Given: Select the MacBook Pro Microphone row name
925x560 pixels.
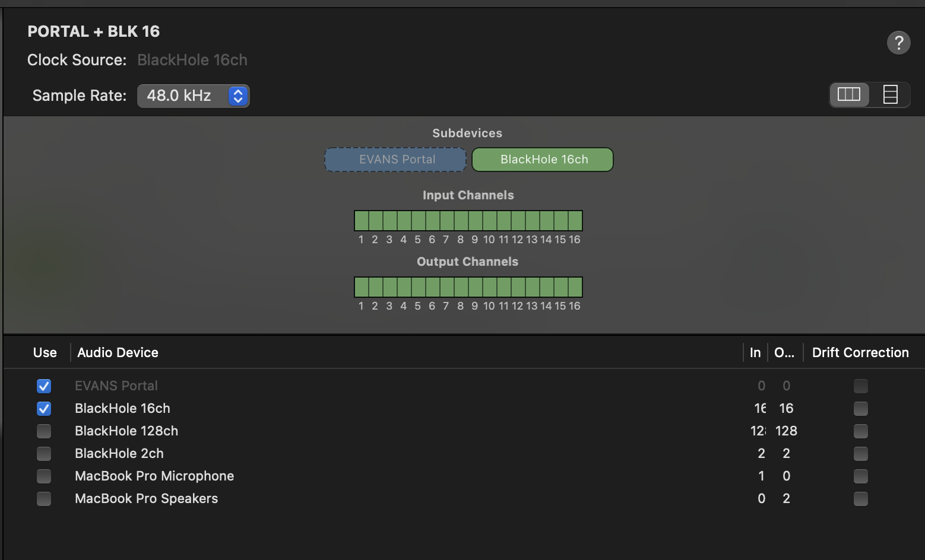Looking at the screenshot, I should coord(154,476).
